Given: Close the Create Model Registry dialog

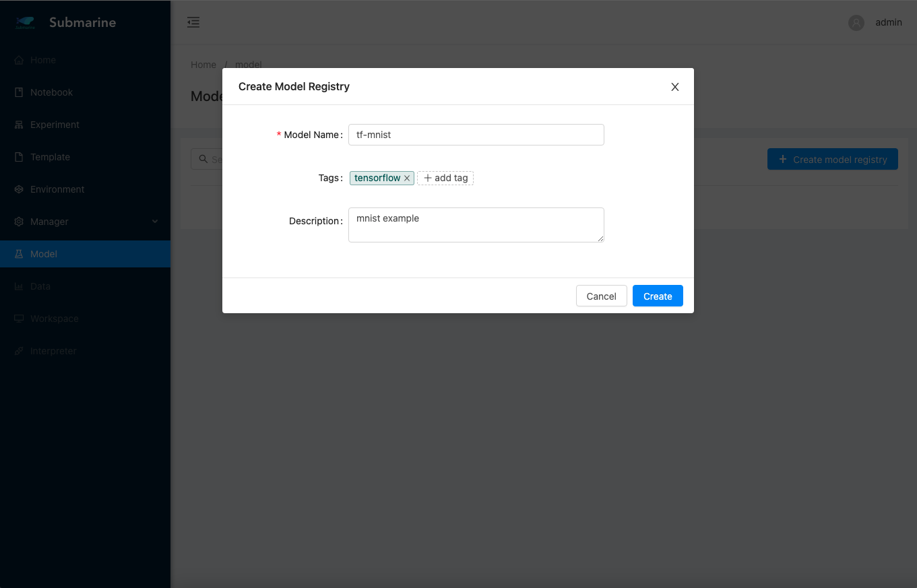Looking at the screenshot, I should pyautogui.click(x=674, y=87).
